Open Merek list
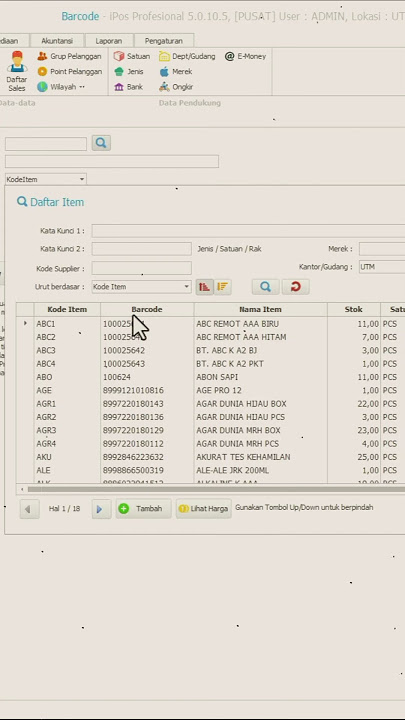Image resolution: width=405 pixels, height=720 pixels. coord(176,72)
